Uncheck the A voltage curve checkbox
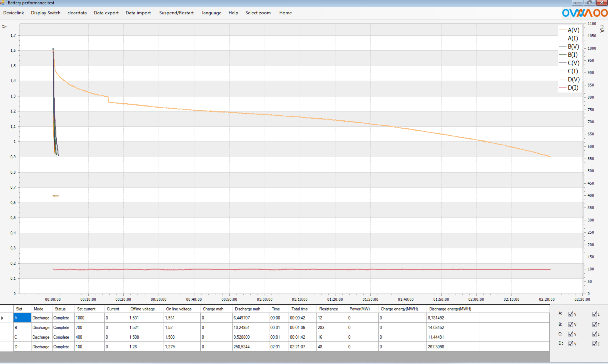Viewport: 608px width, 364px height. [570, 314]
